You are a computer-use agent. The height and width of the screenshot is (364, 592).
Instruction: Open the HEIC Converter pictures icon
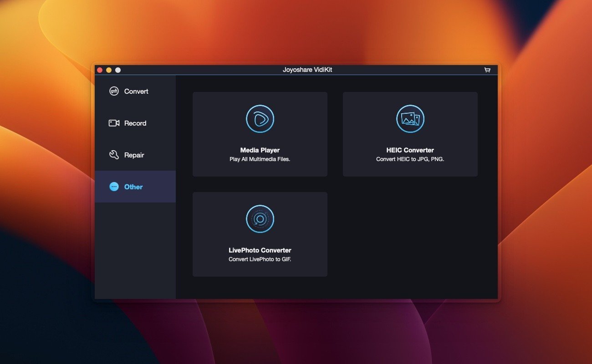pos(410,119)
